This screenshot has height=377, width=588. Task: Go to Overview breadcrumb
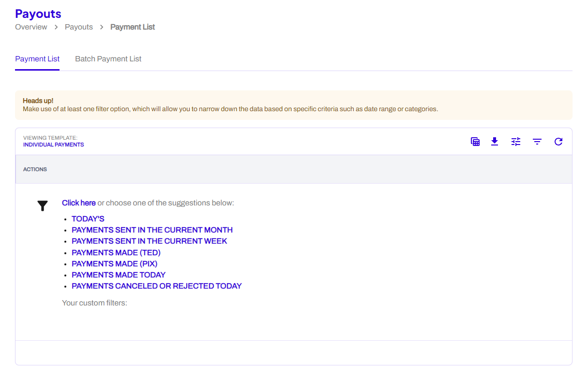point(31,27)
